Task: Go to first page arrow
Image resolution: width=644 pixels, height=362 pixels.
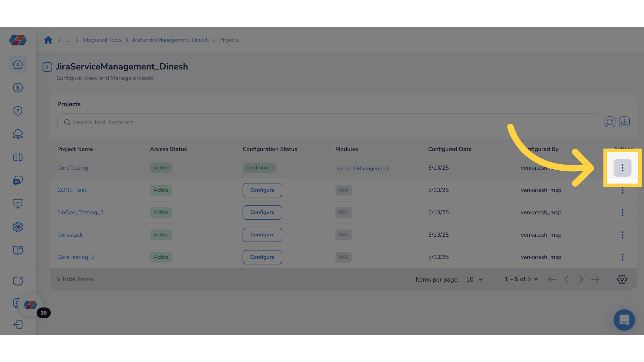Action: [552, 279]
